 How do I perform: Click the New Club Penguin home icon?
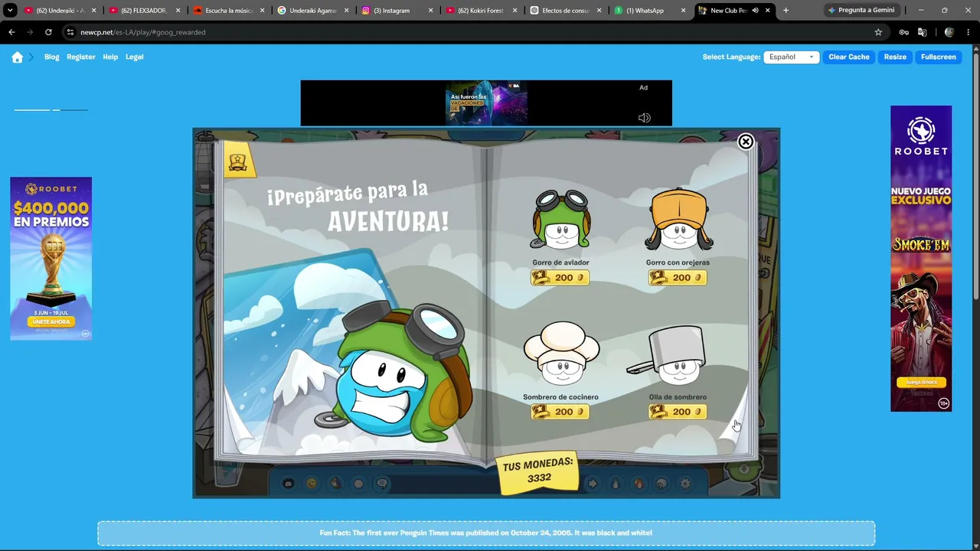tap(17, 57)
